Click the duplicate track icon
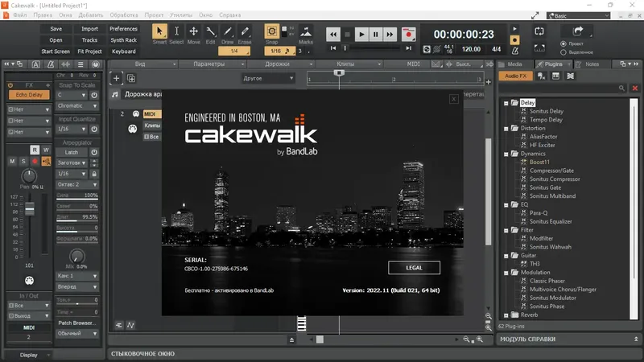Image resolution: width=644 pixels, height=362 pixels. pos(131,78)
